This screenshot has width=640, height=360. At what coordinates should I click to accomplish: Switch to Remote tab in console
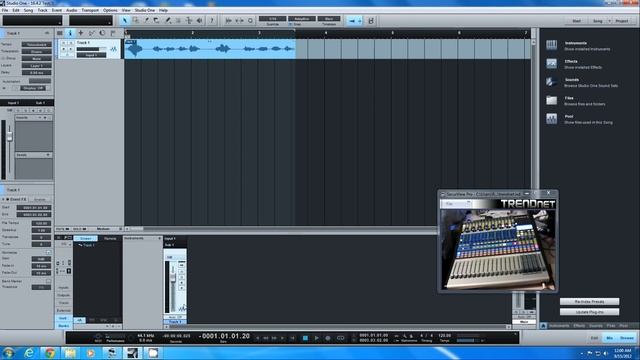(x=110, y=238)
